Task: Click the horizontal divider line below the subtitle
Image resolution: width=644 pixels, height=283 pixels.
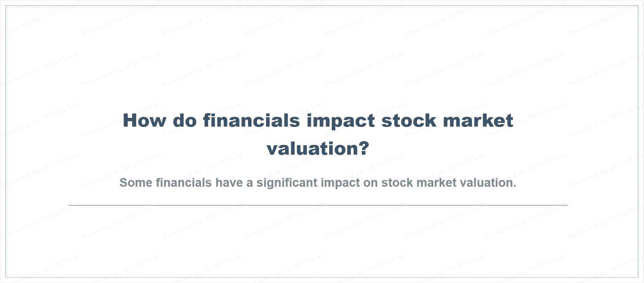Action: 318,205
